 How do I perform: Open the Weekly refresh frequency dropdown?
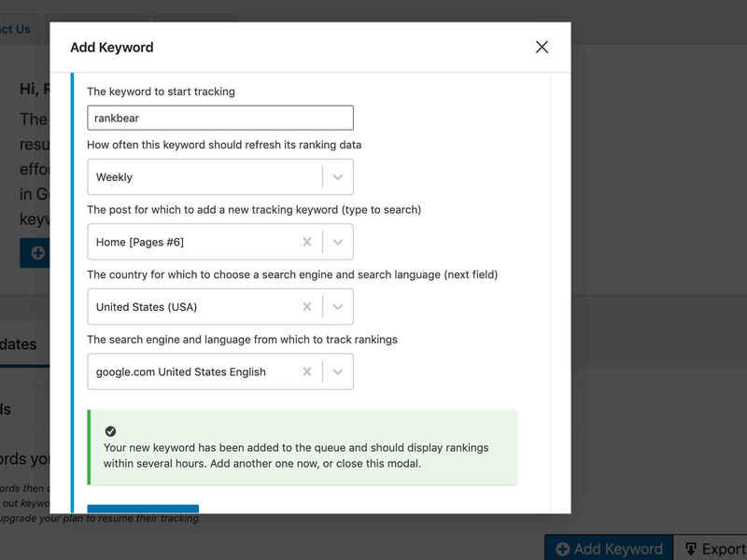point(220,177)
